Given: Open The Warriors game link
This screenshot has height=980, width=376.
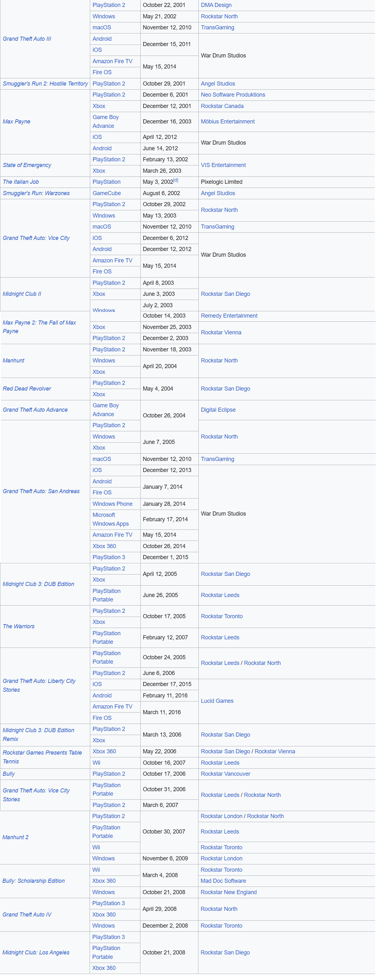Looking at the screenshot, I should [18, 626].
